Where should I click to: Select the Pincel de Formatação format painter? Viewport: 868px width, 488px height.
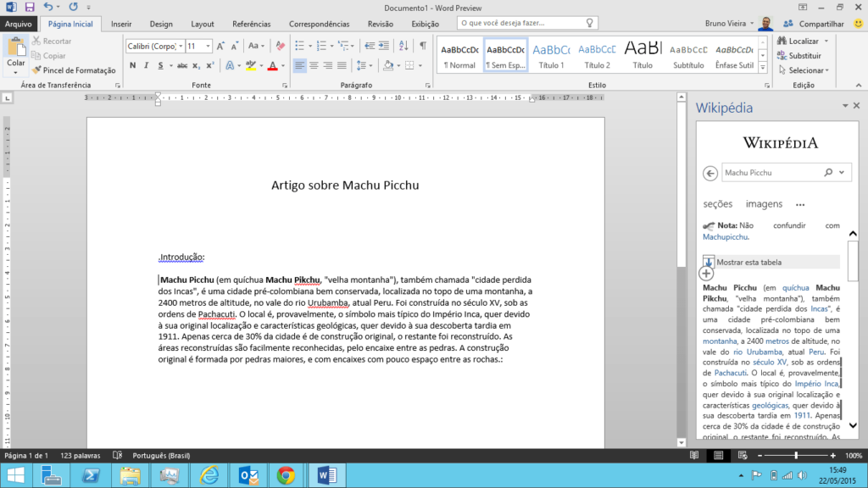[x=75, y=70]
